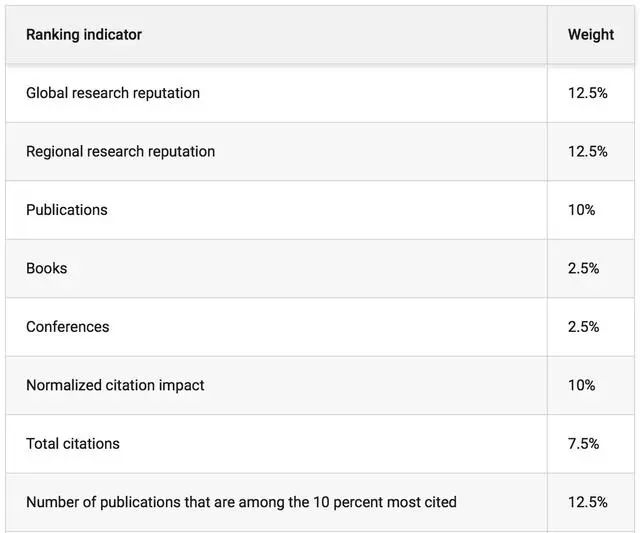The height and width of the screenshot is (533, 640).
Task: Click 12.5% weight for Global research reputation
Action: click(587, 93)
